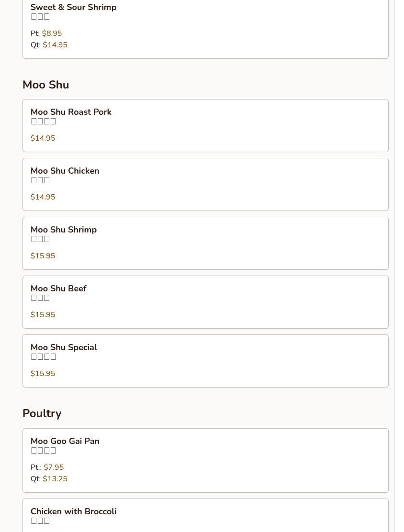Click the Moo Shu Shrimp $15.95 price
Image resolution: width=404 pixels, height=532 pixels.
pos(43,256)
